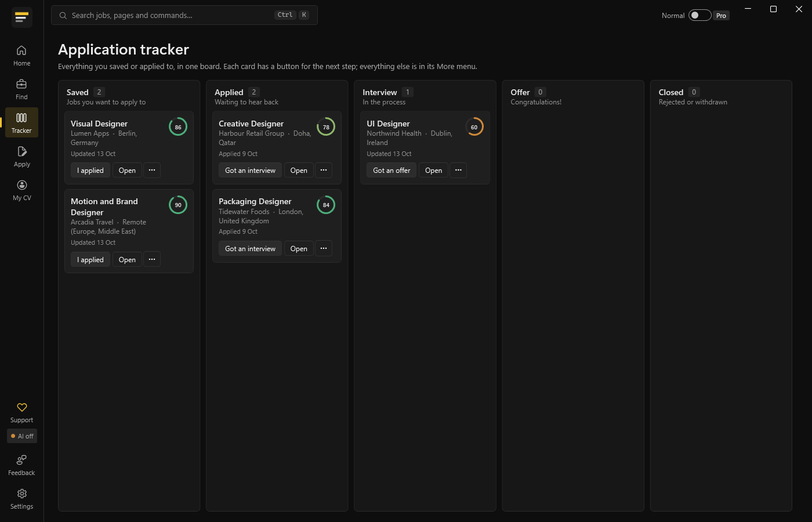The height and width of the screenshot is (522, 812).
Task: Open the Apply section
Action: point(21,156)
